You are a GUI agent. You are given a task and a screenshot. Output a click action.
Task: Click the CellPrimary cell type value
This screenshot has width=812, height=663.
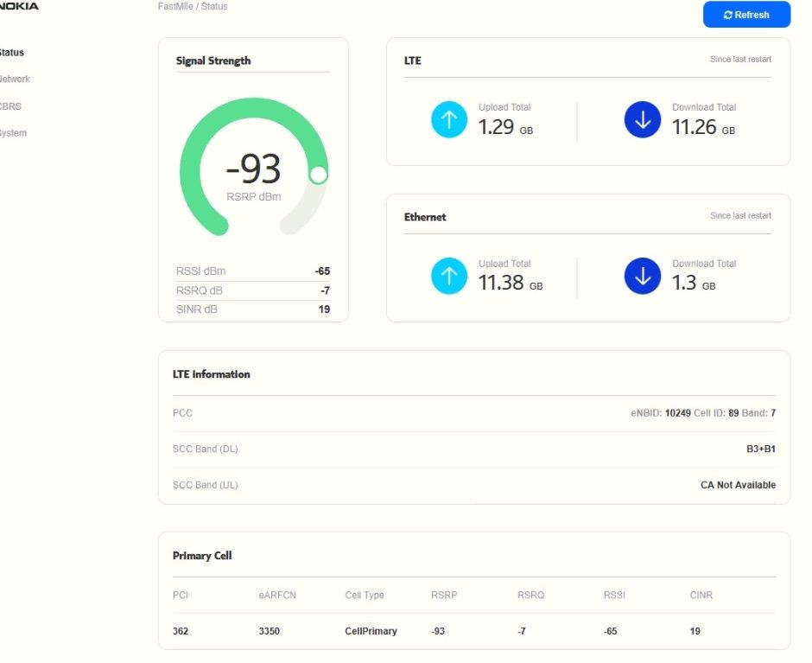pyautogui.click(x=371, y=631)
